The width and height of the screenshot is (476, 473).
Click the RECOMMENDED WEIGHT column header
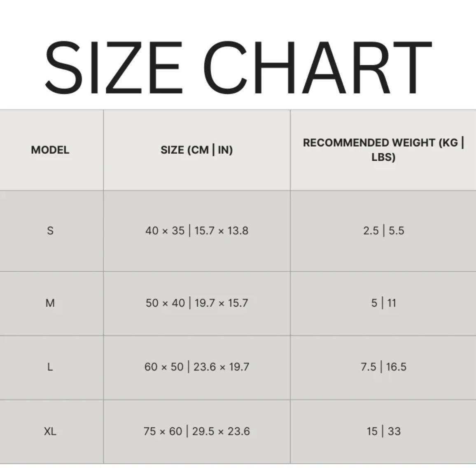383,150
